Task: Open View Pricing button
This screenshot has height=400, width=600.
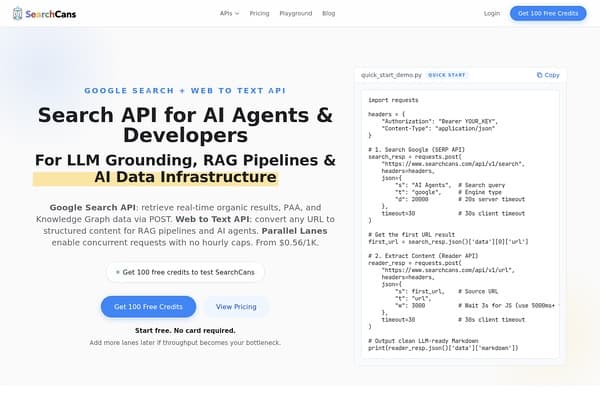Action: coord(236,307)
